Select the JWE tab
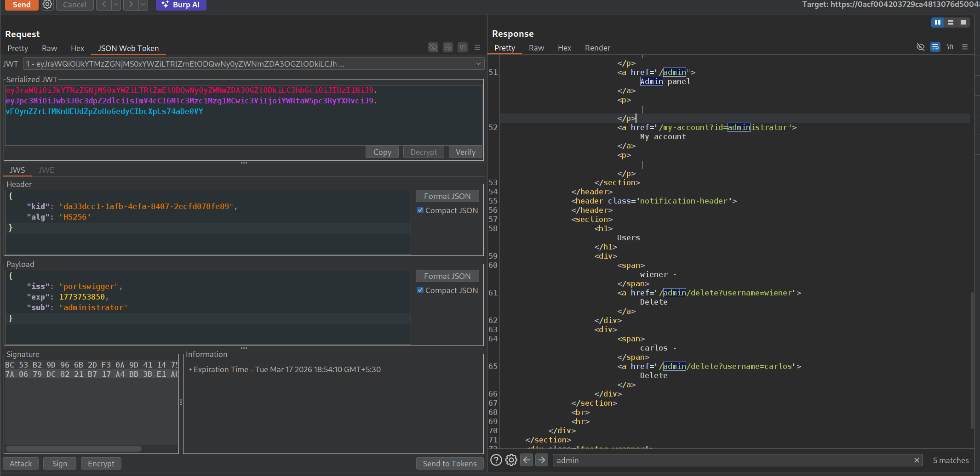The height and width of the screenshot is (476, 980). [46, 170]
